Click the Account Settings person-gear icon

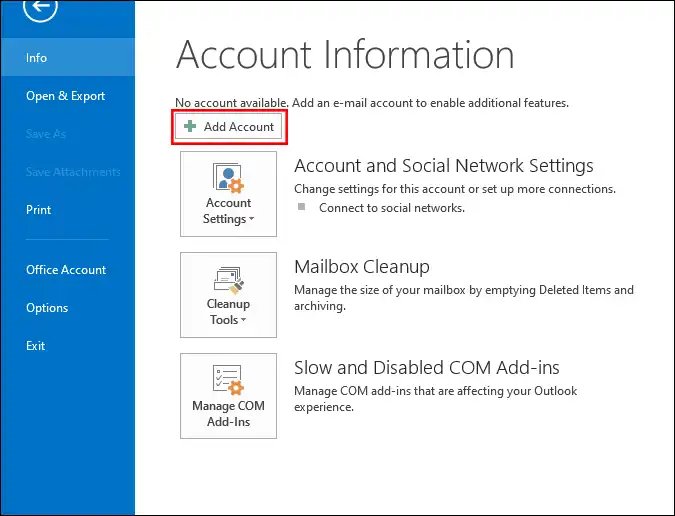click(228, 178)
